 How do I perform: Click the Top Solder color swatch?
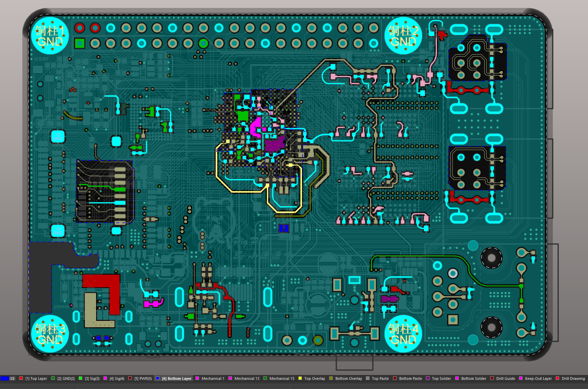[428, 378]
